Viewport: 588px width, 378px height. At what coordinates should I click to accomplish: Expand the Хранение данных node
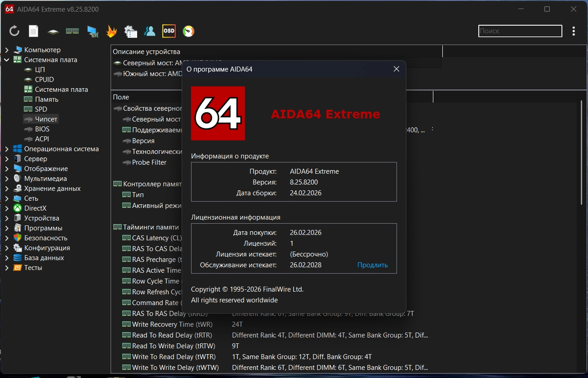pos(7,189)
